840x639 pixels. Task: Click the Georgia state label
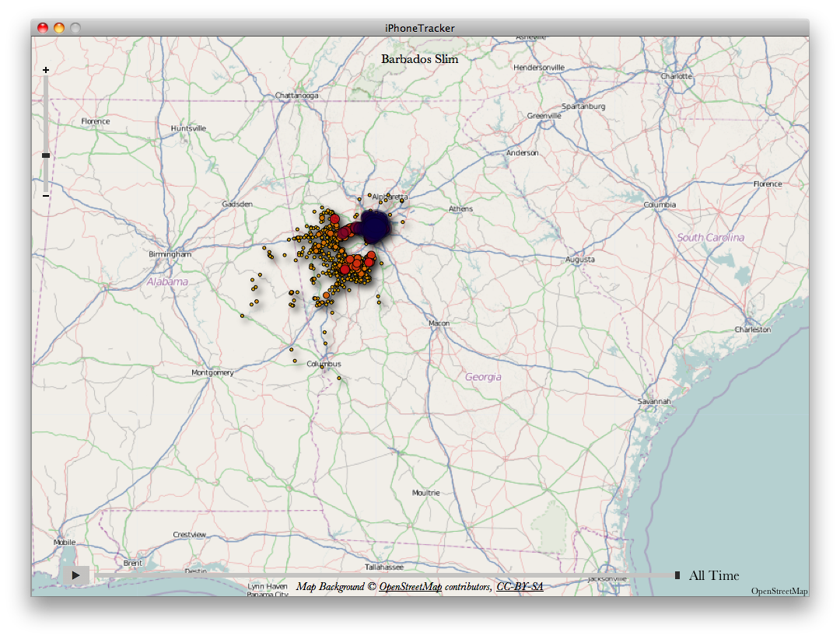pos(483,377)
